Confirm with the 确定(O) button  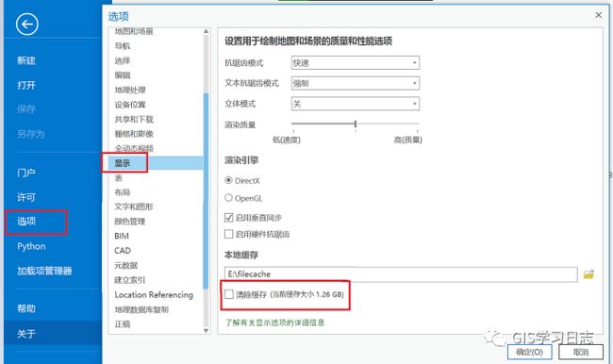(529, 352)
